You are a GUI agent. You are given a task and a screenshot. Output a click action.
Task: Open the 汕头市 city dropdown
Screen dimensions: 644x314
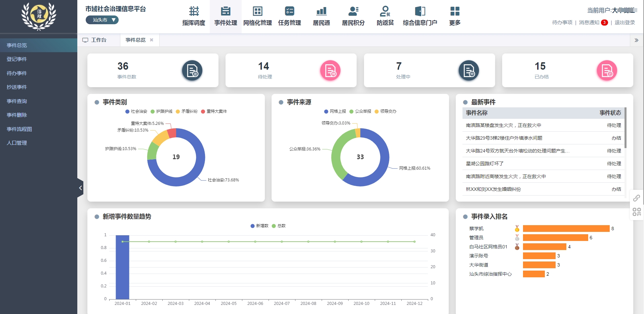[102, 20]
